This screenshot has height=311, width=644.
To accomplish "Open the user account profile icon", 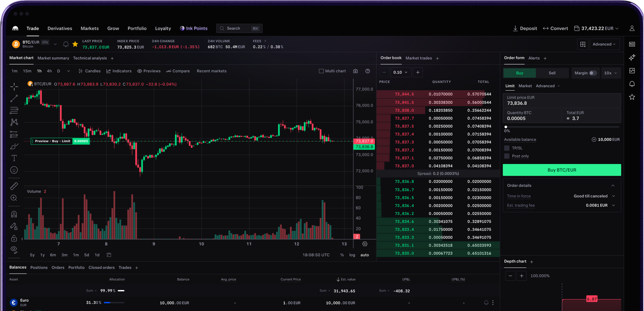I will pos(632,29).
